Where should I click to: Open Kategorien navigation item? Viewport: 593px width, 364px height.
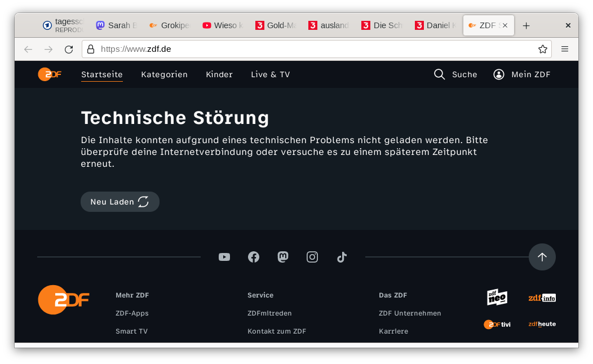tap(164, 74)
